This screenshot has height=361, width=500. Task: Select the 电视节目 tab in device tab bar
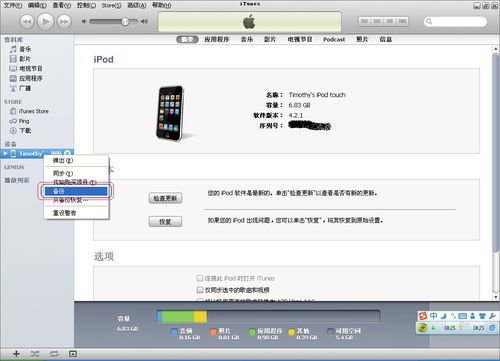click(300, 39)
